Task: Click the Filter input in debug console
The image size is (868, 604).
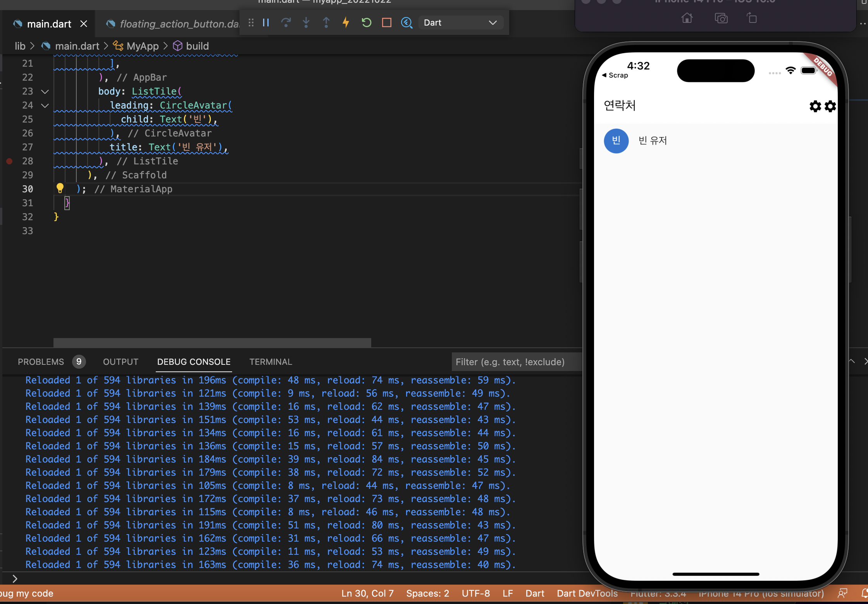Action: click(516, 362)
